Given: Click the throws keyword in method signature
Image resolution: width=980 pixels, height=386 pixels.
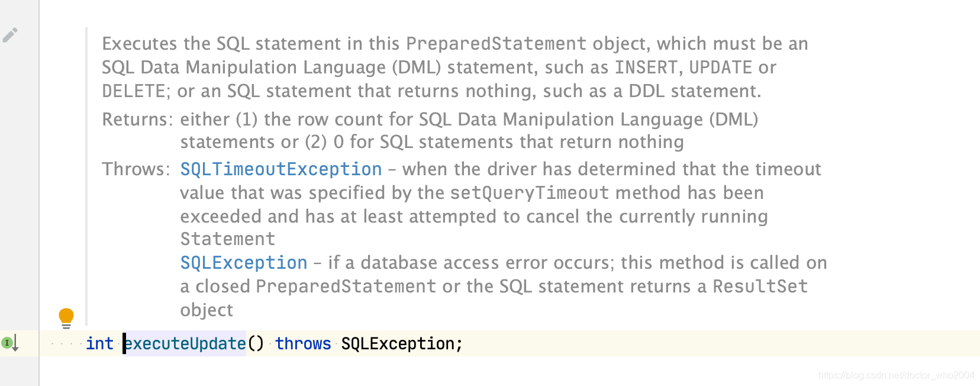Looking at the screenshot, I should click(303, 343).
